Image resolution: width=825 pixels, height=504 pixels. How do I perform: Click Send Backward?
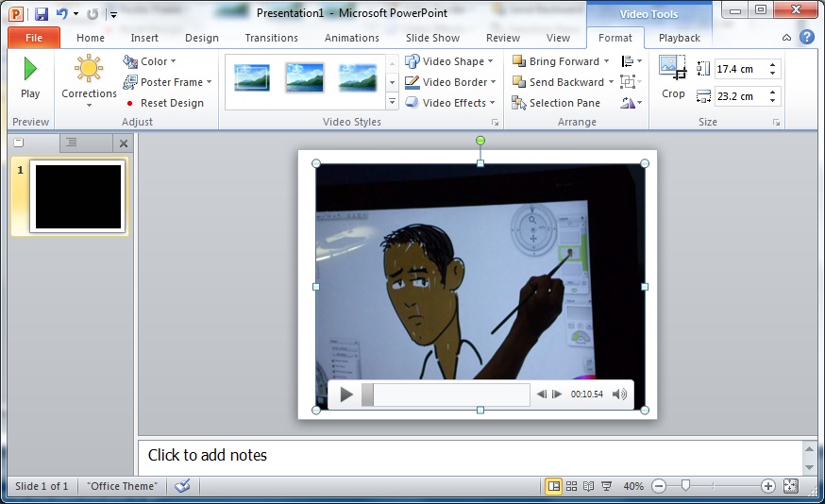point(559,82)
